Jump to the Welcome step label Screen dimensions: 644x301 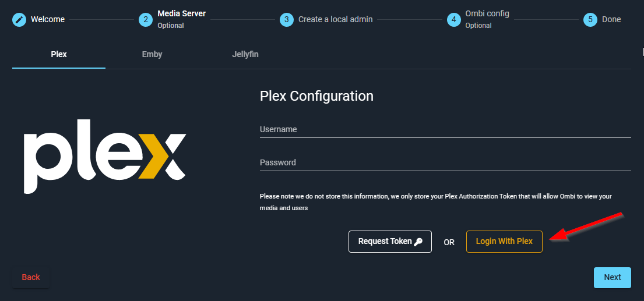(x=48, y=19)
